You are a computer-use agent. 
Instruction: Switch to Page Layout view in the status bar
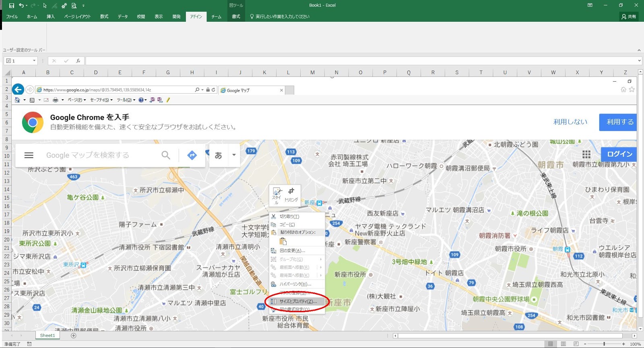click(x=563, y=344)
